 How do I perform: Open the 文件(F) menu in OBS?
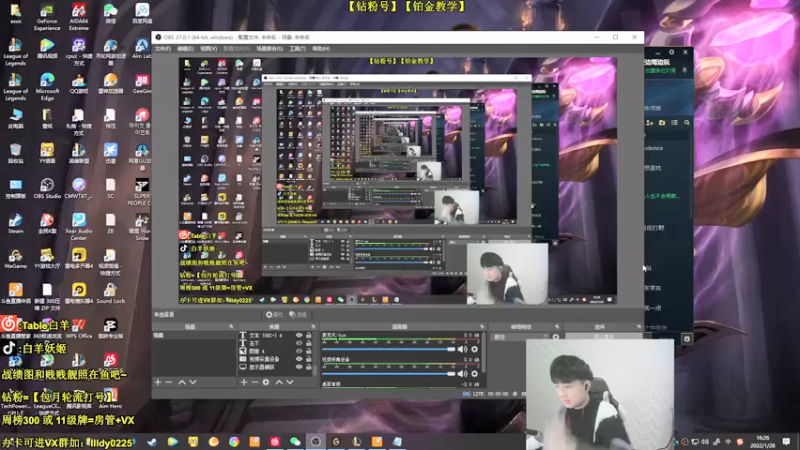tap(163, 48)
